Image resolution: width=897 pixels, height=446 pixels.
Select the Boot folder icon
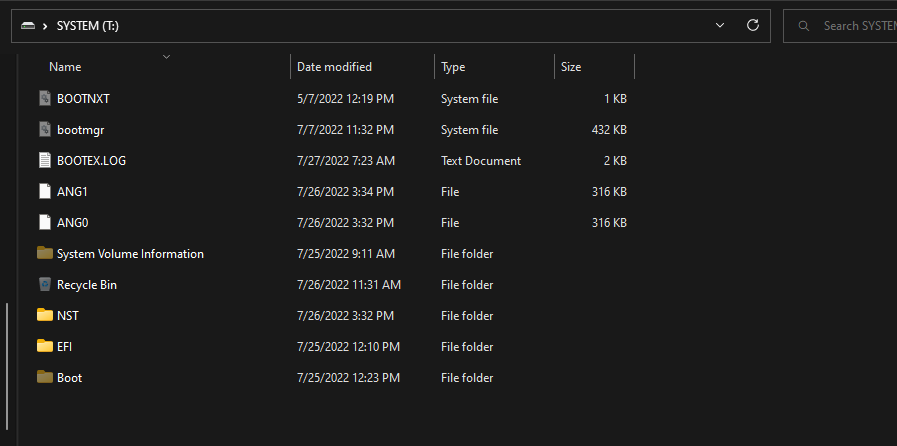pos(44,378)
